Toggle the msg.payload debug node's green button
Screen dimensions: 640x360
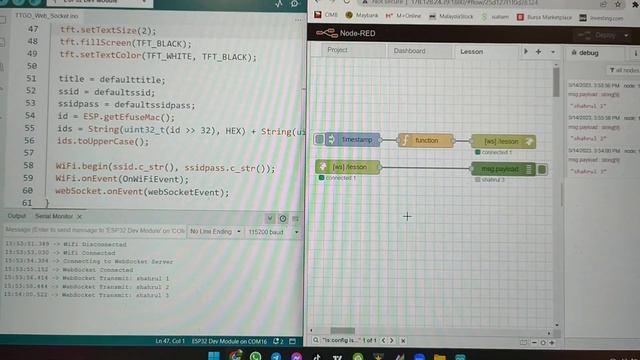(x=542, y=169)
